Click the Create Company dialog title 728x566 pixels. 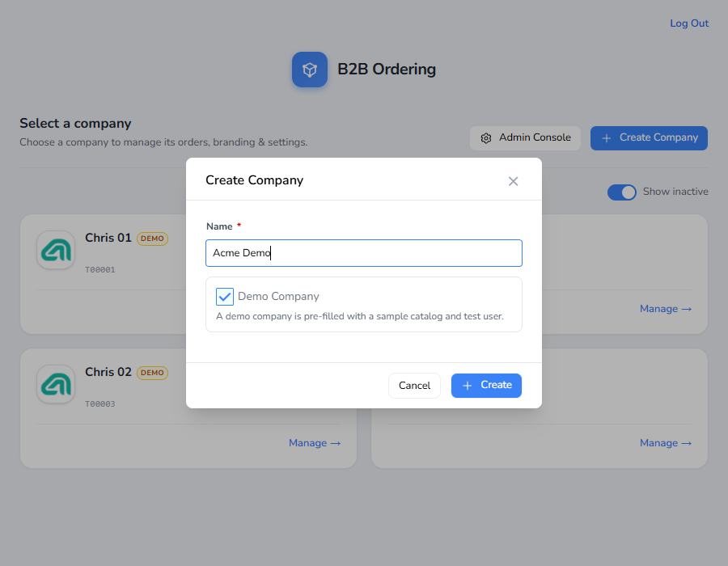coord(255,180)
